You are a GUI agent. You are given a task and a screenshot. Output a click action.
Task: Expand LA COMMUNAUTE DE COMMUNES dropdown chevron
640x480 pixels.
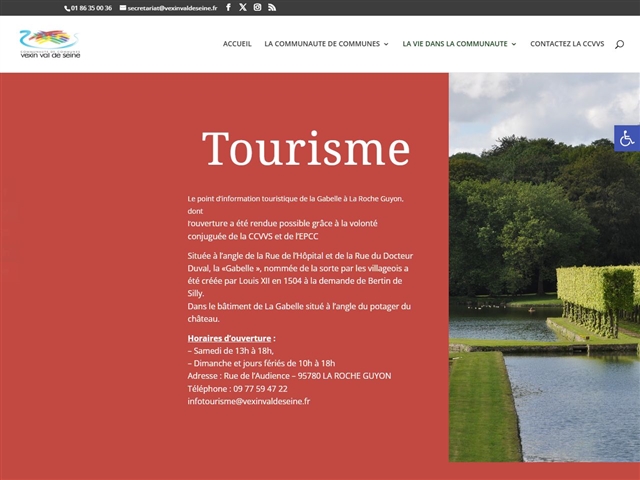point(386,44)
